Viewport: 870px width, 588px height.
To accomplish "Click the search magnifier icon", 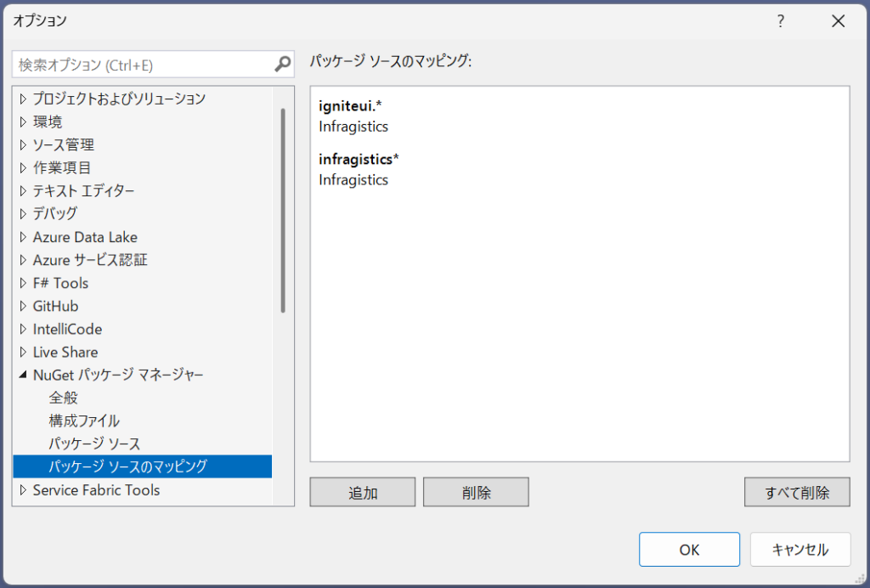I will click(x=283, y=65).
